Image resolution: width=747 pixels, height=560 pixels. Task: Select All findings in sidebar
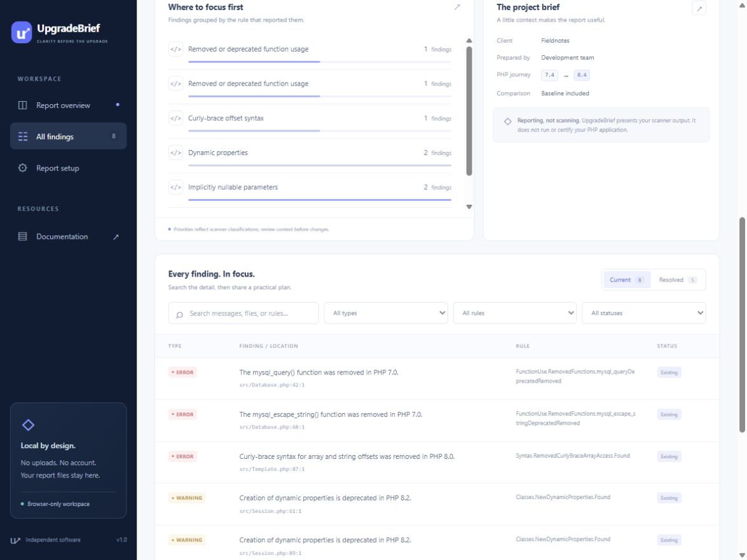68,136
